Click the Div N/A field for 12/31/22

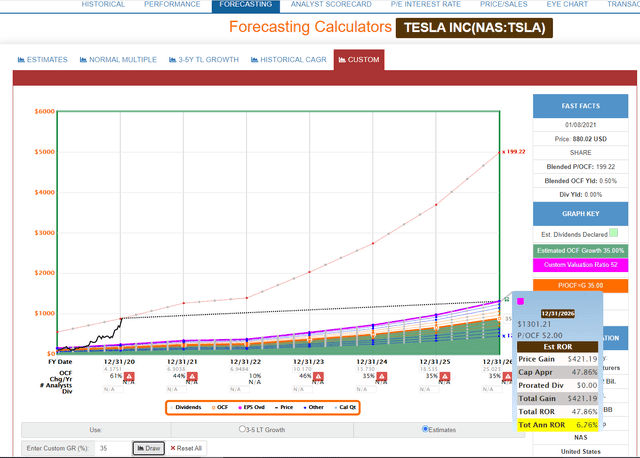point(240,389)
